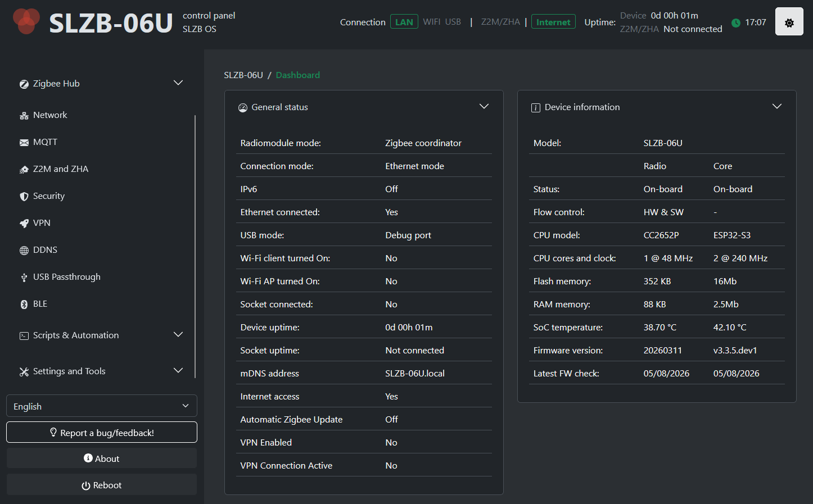Click the power icon in the Reboot button
The height and width of the screenshot is (504, 813).
[x=86, y=485]
